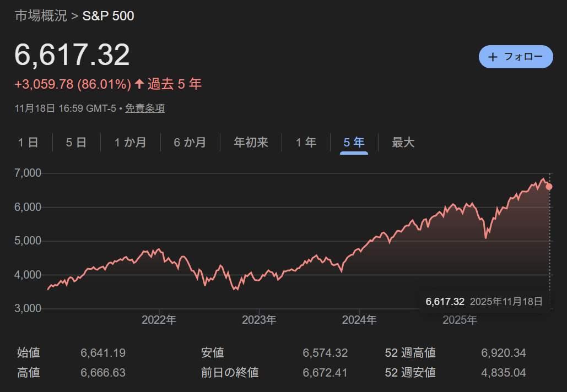Switch to the 1 日 range tab
Image resolution: width=567 pixels, height=392 pixels.
28,143
